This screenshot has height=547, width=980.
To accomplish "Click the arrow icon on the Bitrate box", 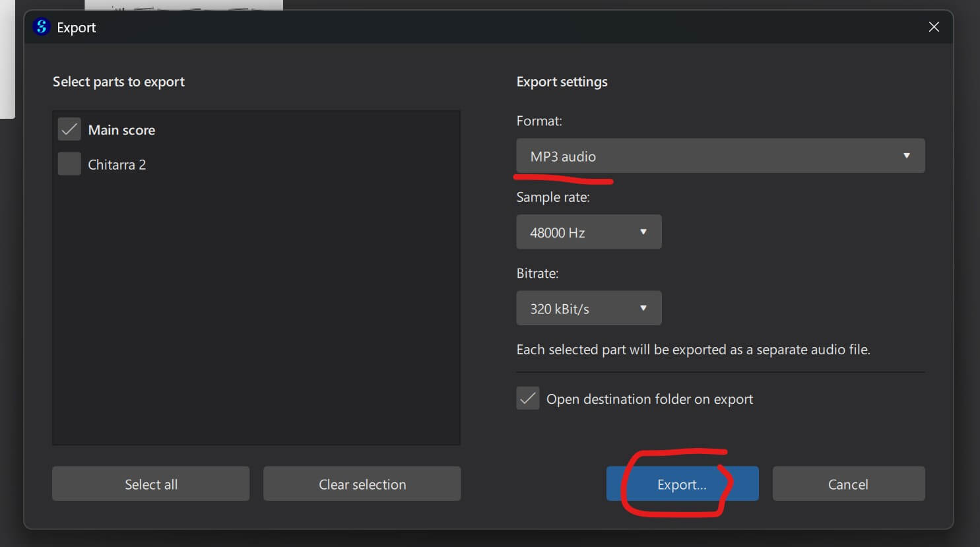I will tap(643, 308).
